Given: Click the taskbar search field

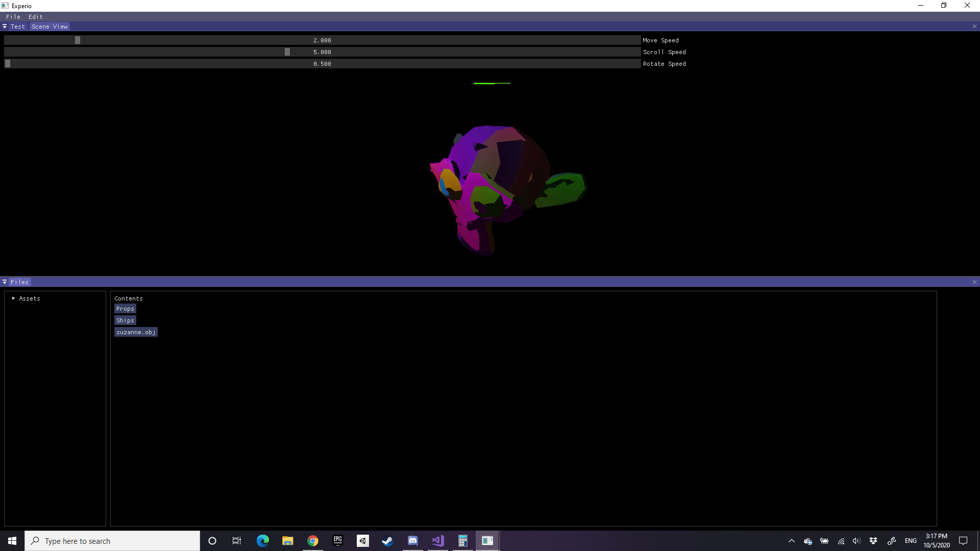Looking at the screenshot, I should (112, 541).
